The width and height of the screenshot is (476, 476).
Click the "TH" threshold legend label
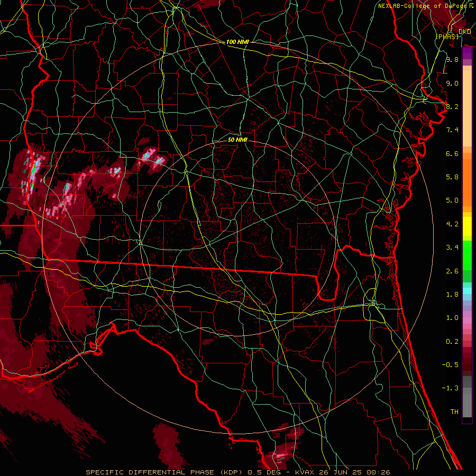click(454, 412)
